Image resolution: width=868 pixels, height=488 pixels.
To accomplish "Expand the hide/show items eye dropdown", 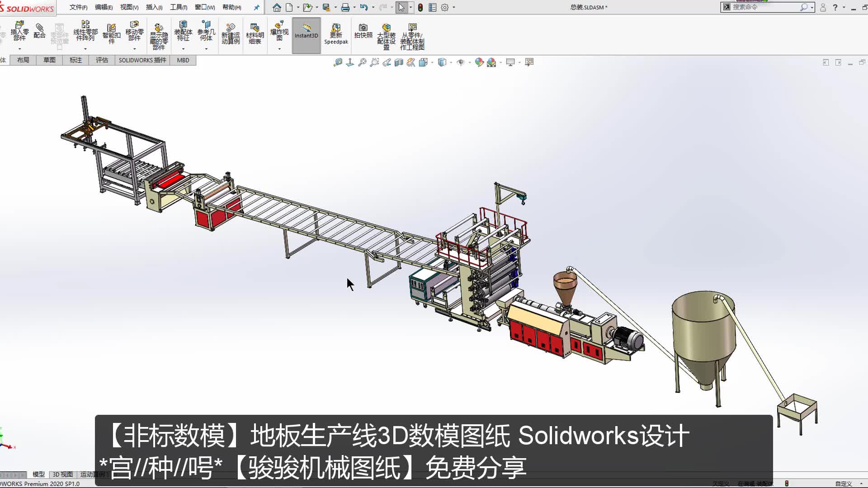I will point(470,62).
